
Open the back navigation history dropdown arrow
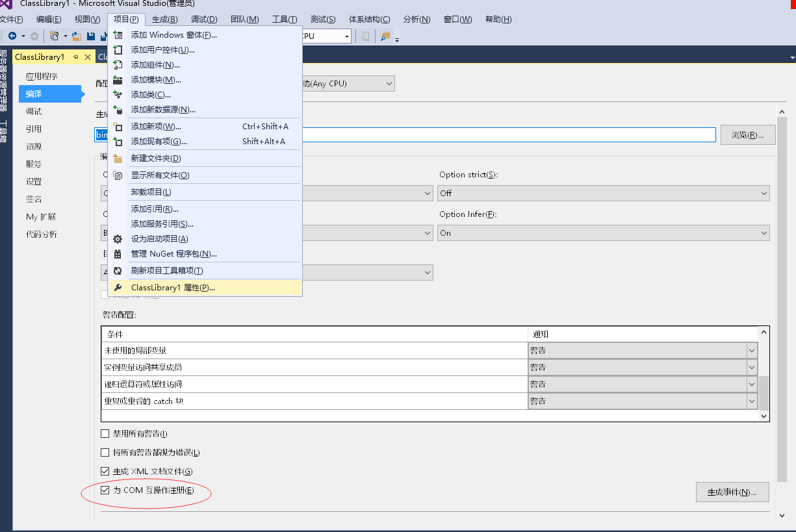point(23,36)
